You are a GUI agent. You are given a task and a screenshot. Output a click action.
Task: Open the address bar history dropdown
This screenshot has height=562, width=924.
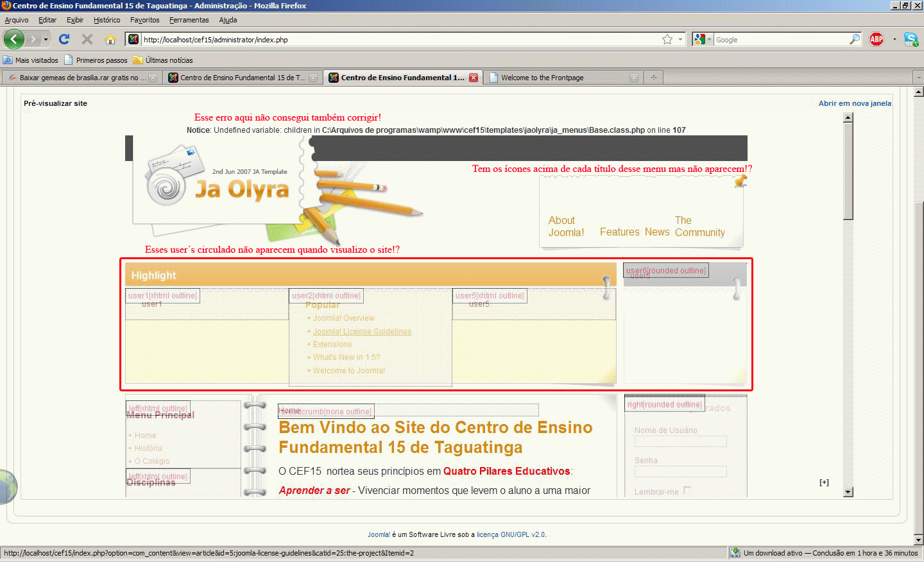680,39
